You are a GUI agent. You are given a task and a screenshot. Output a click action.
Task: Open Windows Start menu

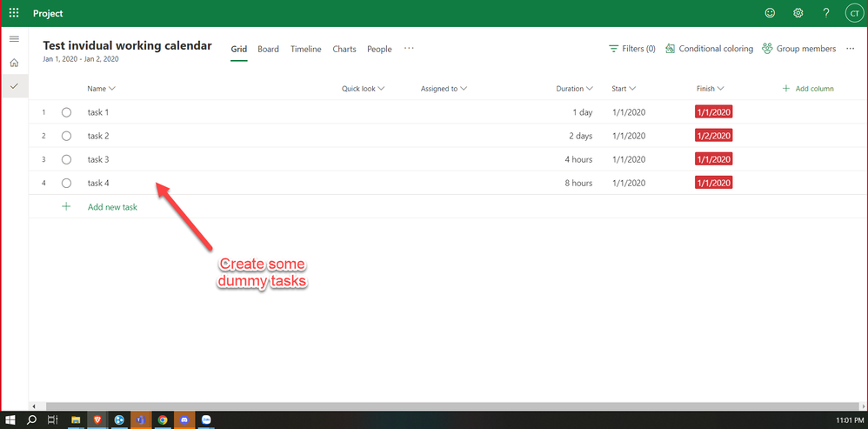10,420
